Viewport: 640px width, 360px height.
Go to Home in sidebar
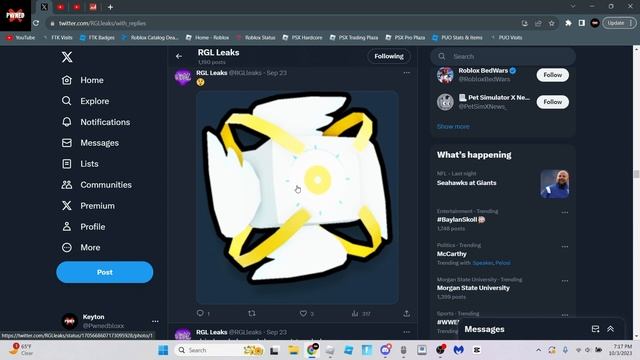tap(82, 80)
